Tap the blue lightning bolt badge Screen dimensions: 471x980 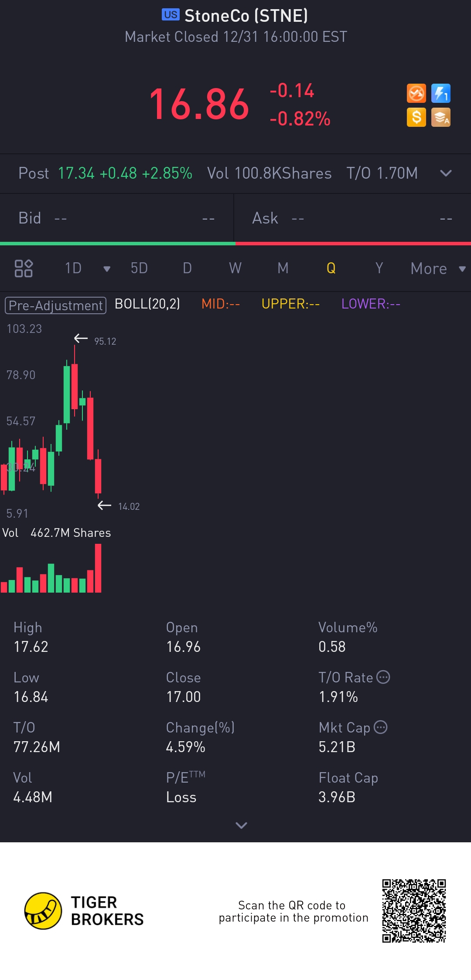pyautogui.click(x=440, y=93)
